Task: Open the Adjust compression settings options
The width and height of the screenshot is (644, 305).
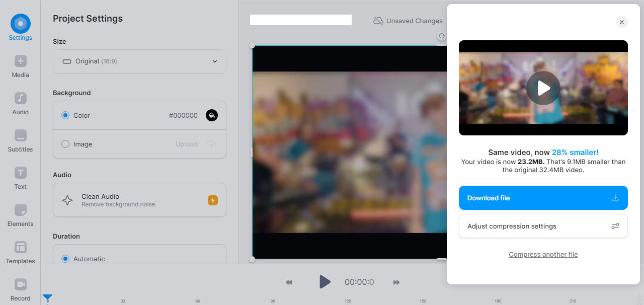Action: tap(543, 226)
